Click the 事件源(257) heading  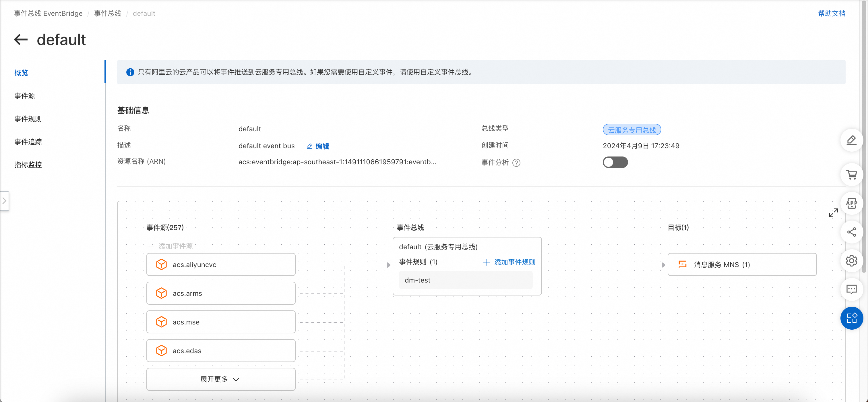pos(165,228)
